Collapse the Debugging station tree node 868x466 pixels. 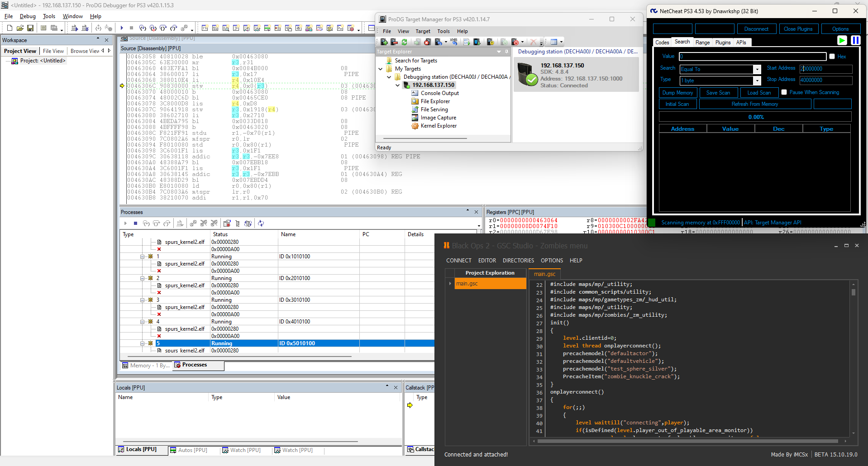pos(389,77)
